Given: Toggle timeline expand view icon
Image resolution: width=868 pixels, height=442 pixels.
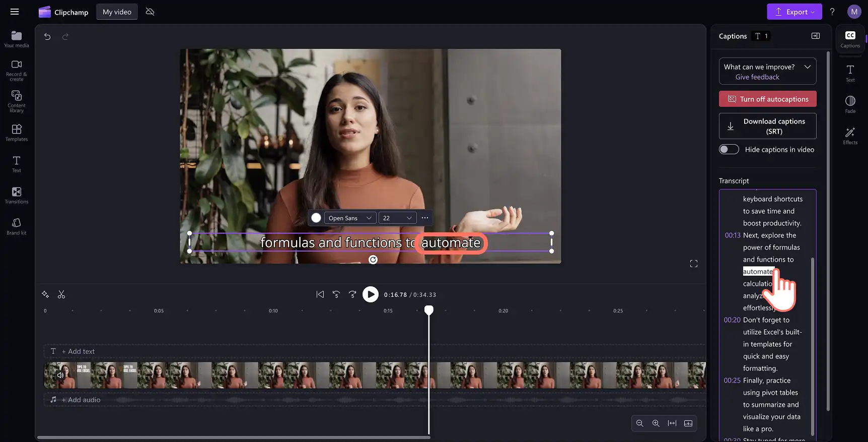Looking at the screenshot, I should tap(688, 423).
